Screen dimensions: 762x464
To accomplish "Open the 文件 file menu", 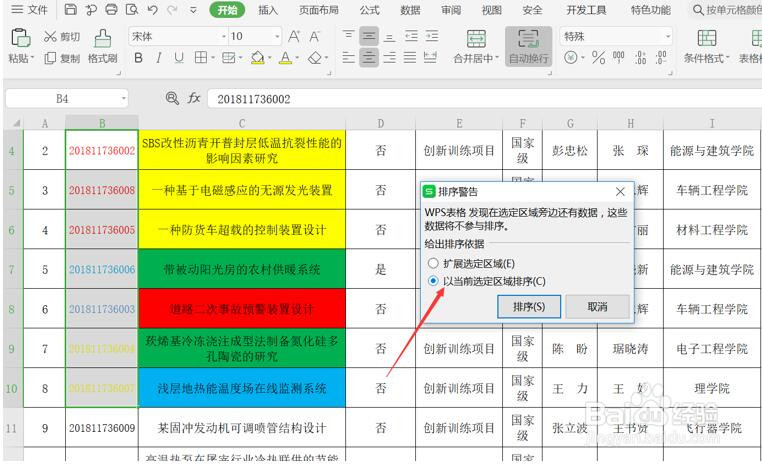I will pos(29,9).
